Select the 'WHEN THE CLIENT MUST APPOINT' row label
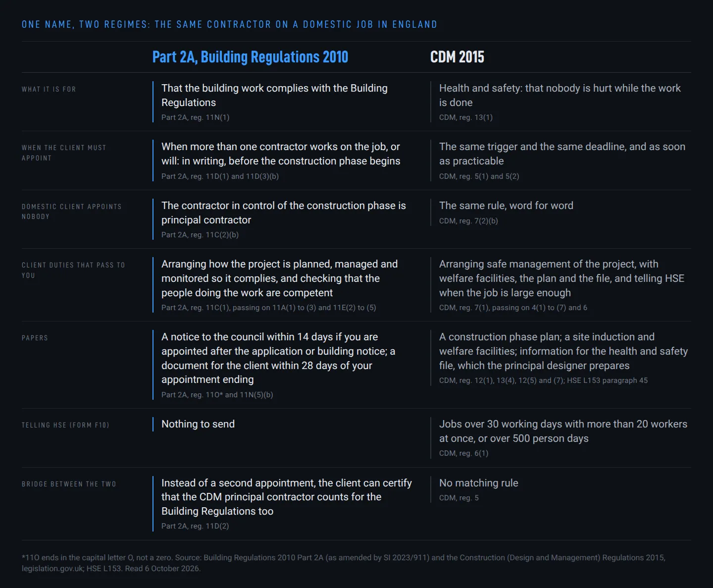The width and height of the screenshot is (713, 588). (x=64, y=153)
